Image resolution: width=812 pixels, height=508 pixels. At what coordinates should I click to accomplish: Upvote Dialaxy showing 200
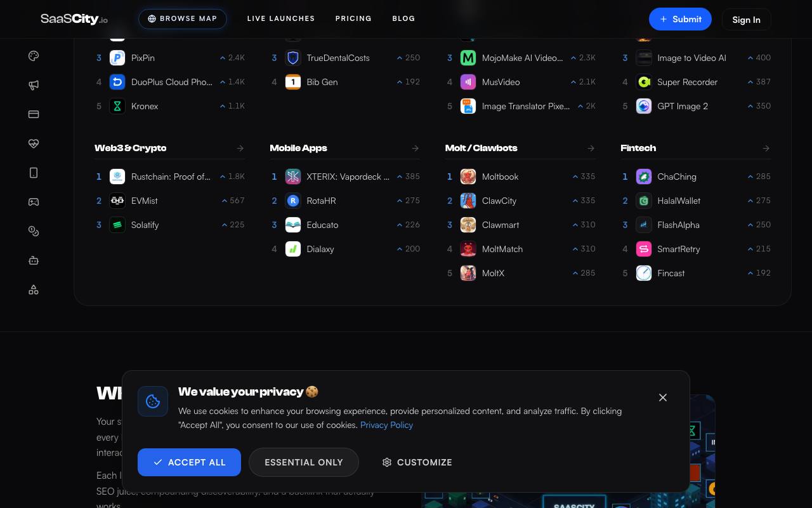408,249
